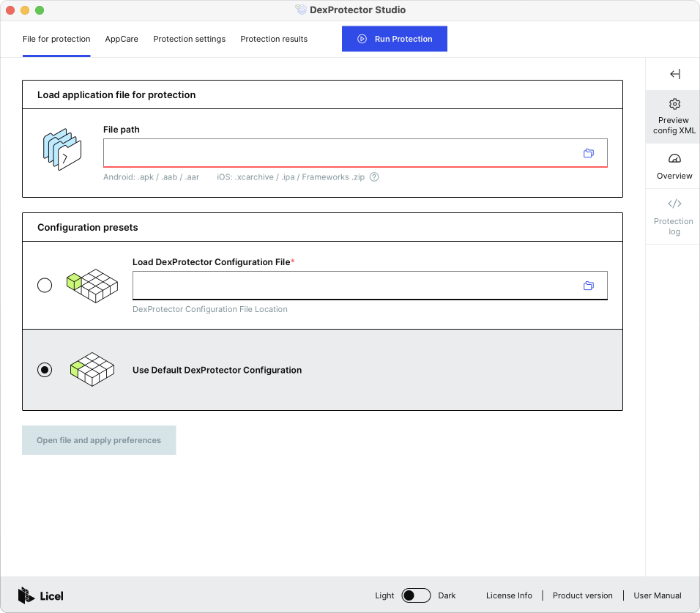Click 'Use Default DexProtector Configuration' label
The height and width of the screenshot is (613, 700).
[x=217, y=370]
